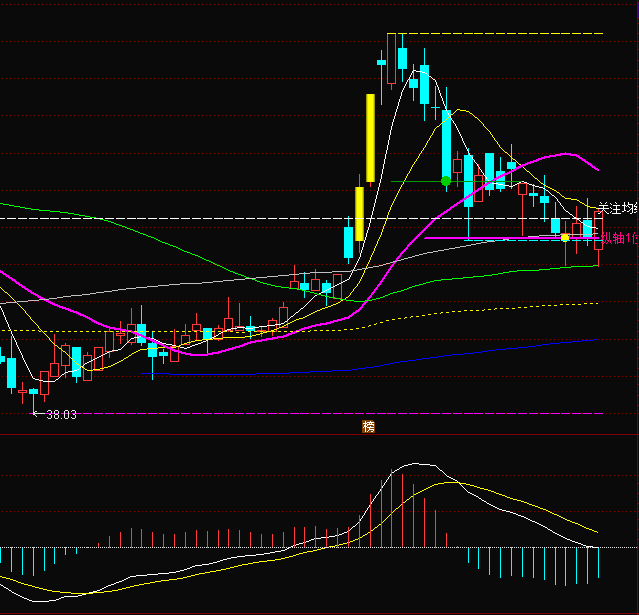Select the lower yellow candlestick

pos(359,214)
